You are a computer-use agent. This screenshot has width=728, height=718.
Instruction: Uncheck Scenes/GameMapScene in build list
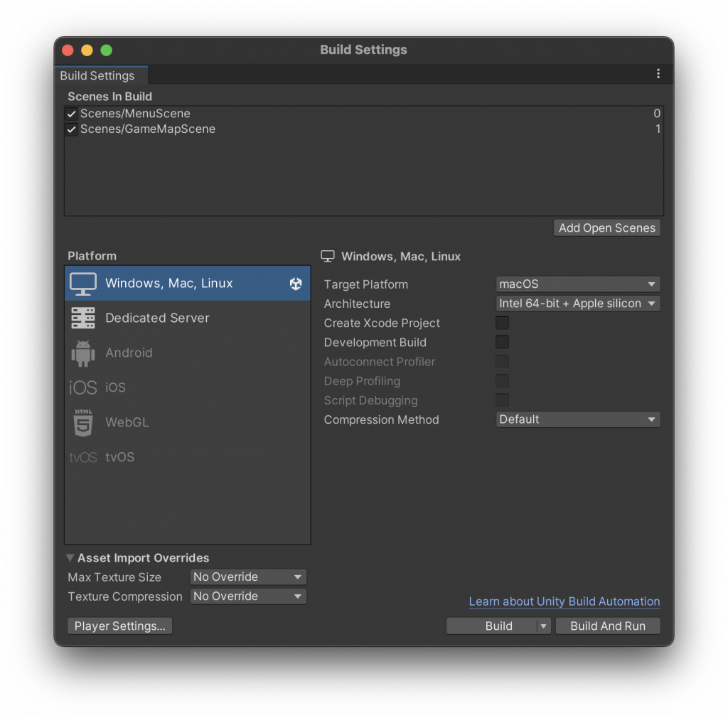coord(72,129)
